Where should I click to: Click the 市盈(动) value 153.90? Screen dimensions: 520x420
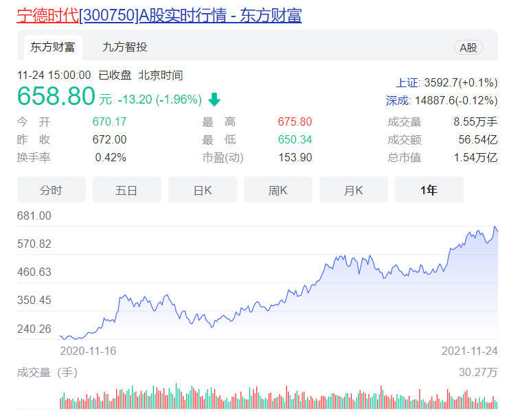(295, 157)
